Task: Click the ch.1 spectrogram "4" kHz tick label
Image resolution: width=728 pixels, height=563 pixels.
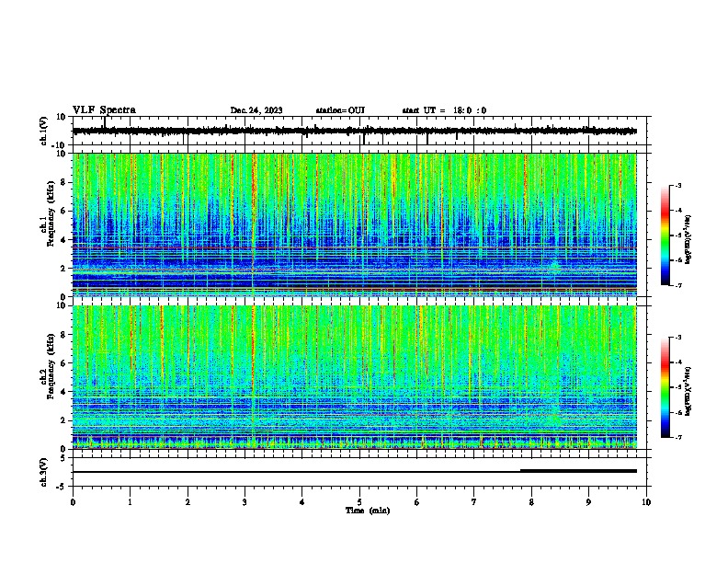Action: coord(63,240)
